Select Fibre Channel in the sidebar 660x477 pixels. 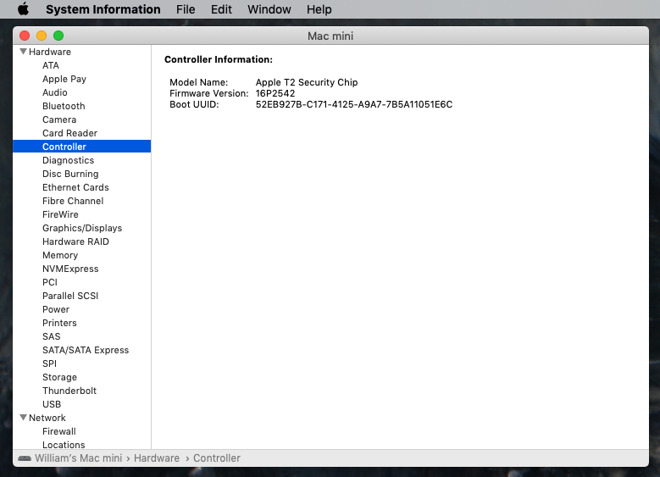[73, 201]
